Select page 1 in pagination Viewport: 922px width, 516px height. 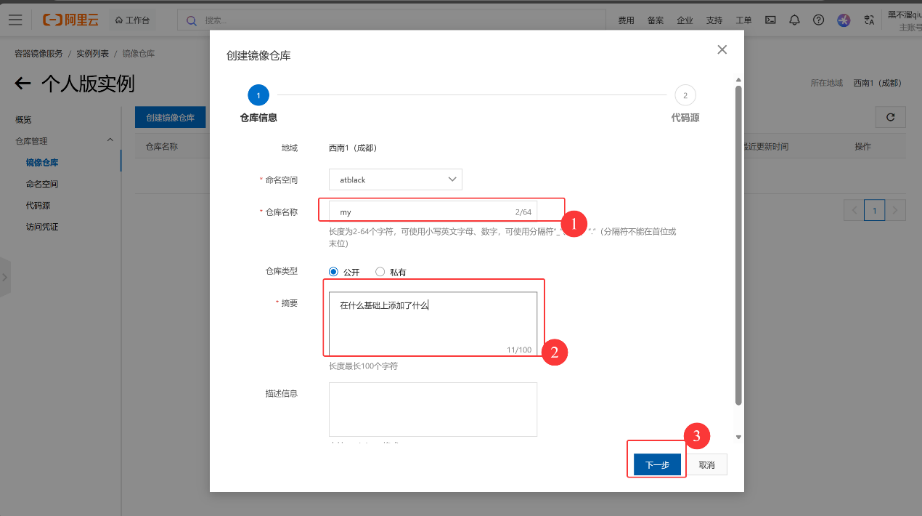874,210
